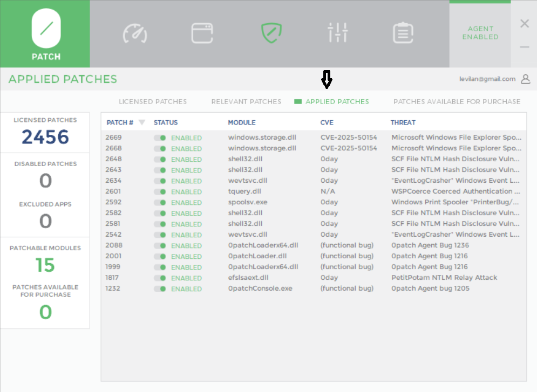Click the sidebar PATCHES AVAILABLE FOR PURCHASE count

(45, 312)
